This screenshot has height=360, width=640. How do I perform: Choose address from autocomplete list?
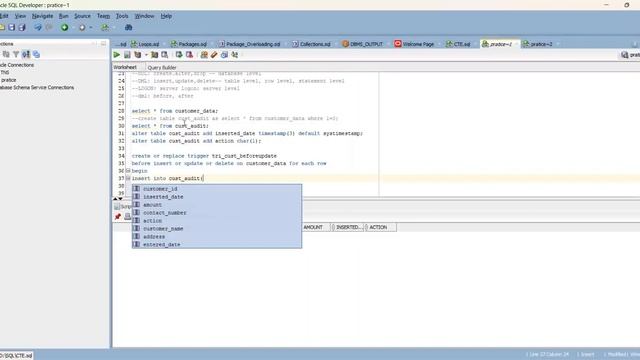[x=217, y=237]
